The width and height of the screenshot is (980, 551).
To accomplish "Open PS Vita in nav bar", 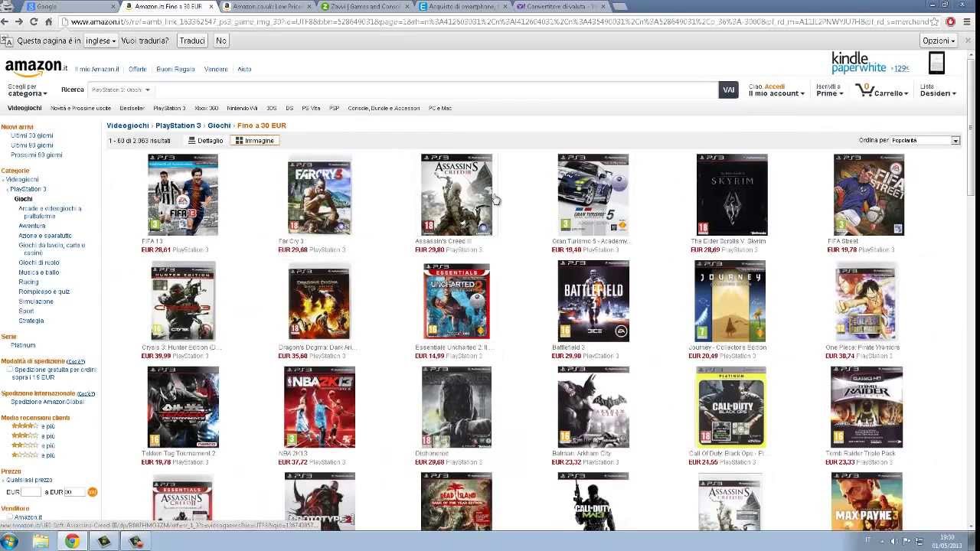I will click(x=311, y=108).
